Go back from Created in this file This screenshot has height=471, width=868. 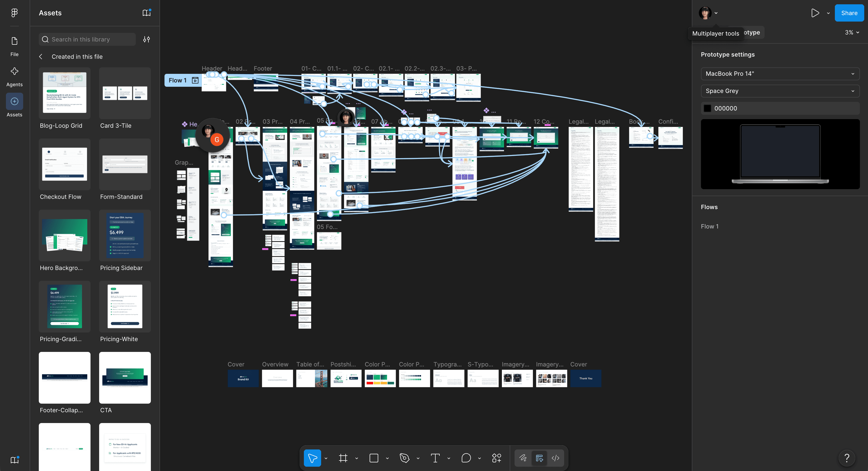[41, 57]
